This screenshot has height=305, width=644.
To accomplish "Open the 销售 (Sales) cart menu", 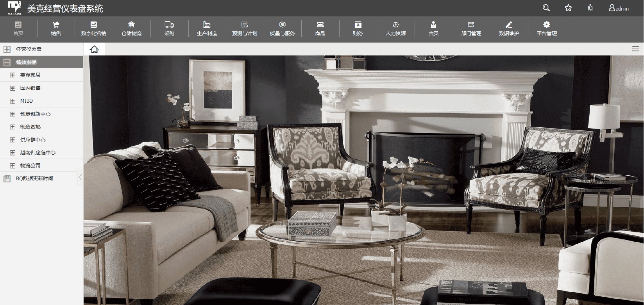I will click(x=56, y=25).
